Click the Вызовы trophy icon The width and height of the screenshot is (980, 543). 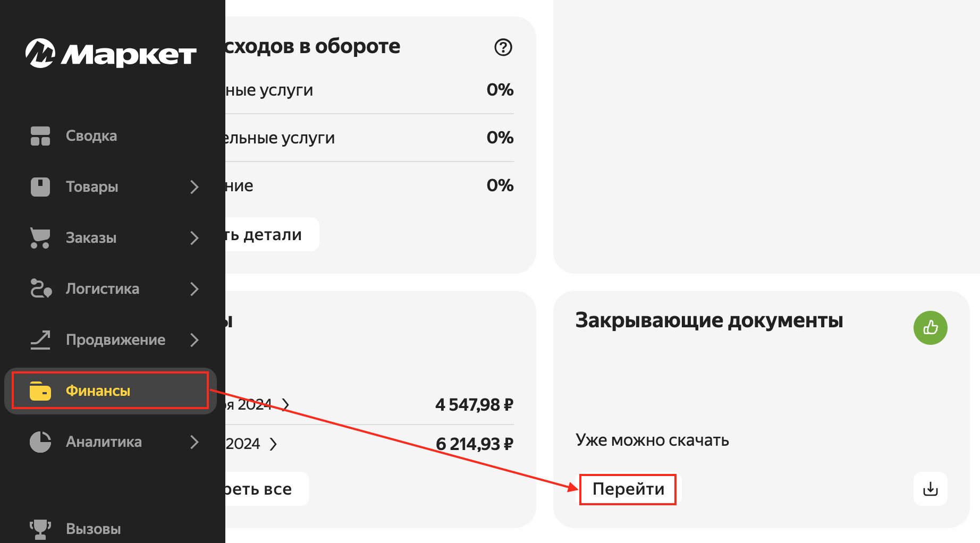click(x=40, y=529)
